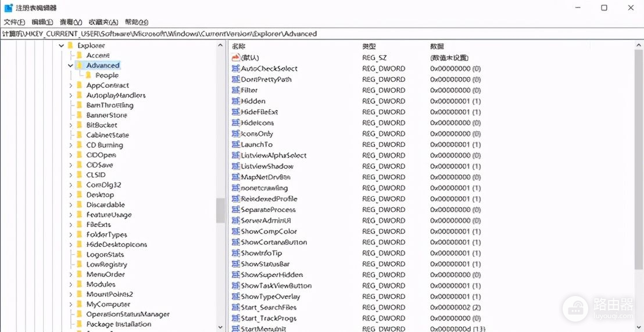644x332 pixels.
Task: Click the registry path address bar
Action: pos(320,34)
